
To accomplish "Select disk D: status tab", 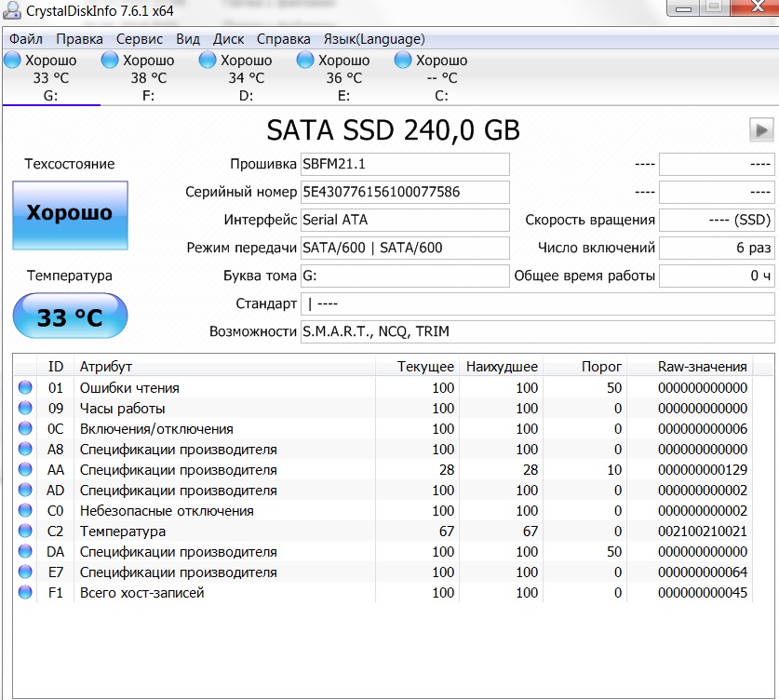I will (246, 77).
